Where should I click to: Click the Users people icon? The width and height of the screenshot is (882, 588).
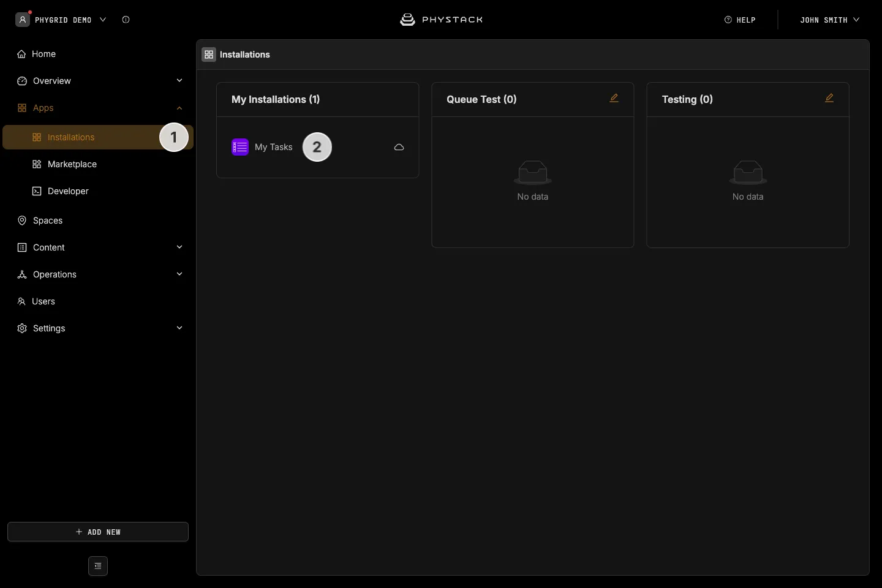pyautogui.click(x=21, y=301)
